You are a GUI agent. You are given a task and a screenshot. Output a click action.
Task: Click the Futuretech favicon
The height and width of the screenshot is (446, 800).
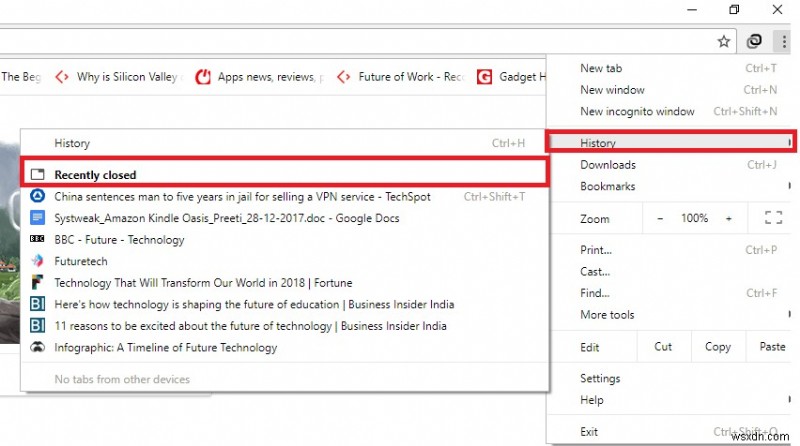pos(37,261)
